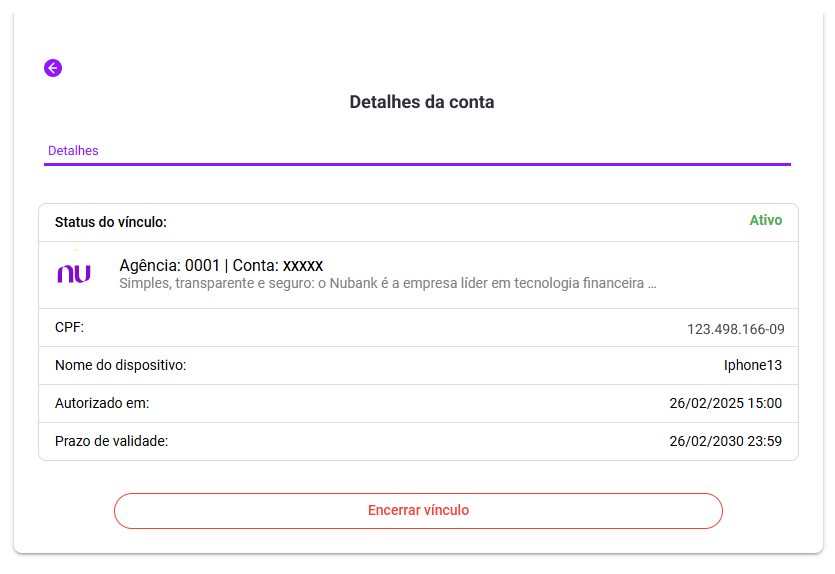Image resolution: width=835 pixels, height=574 pixels.
Task: Click the Nubank logo icon
Action: pyautogui.click(x=74, y=273)
